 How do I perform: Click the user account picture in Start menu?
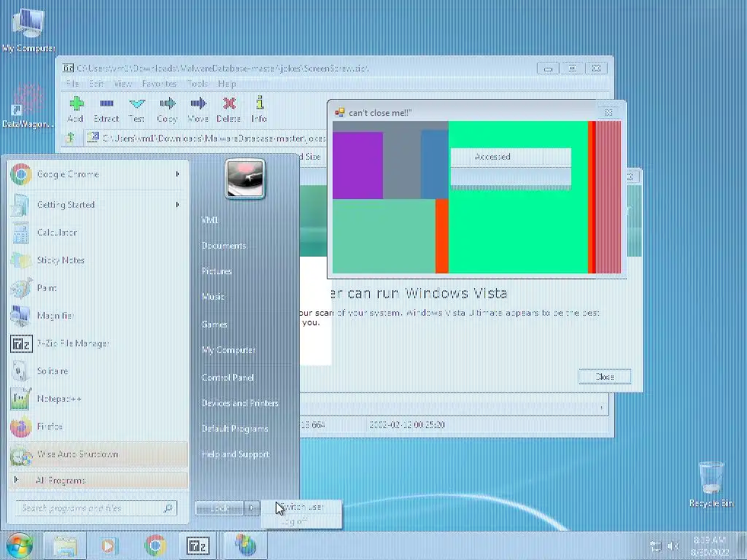pos(245,179)
